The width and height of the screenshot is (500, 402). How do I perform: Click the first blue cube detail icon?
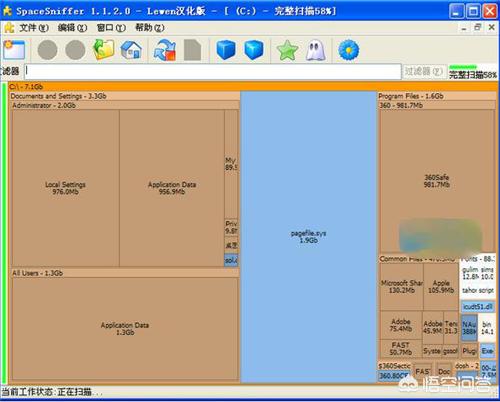coord(226,50)
